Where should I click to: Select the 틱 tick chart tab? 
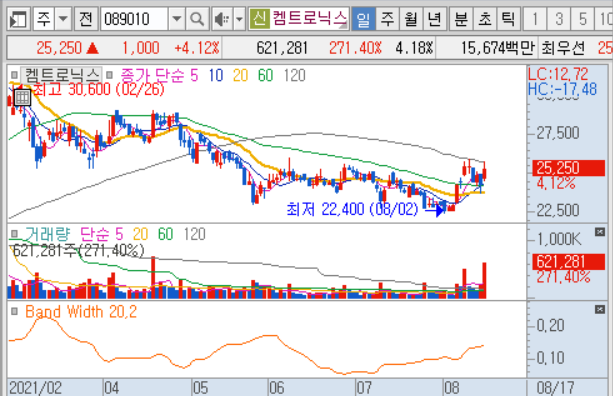coord(508,19)
